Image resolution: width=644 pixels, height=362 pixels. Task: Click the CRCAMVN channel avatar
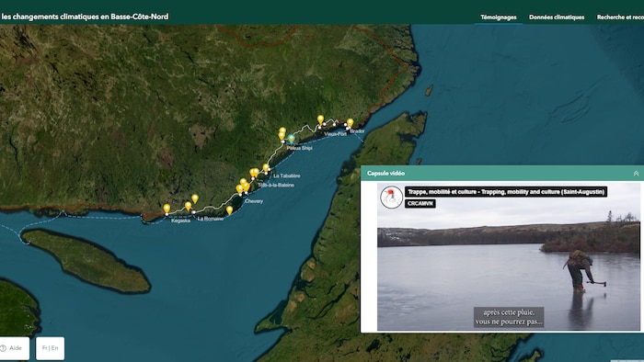391,198
